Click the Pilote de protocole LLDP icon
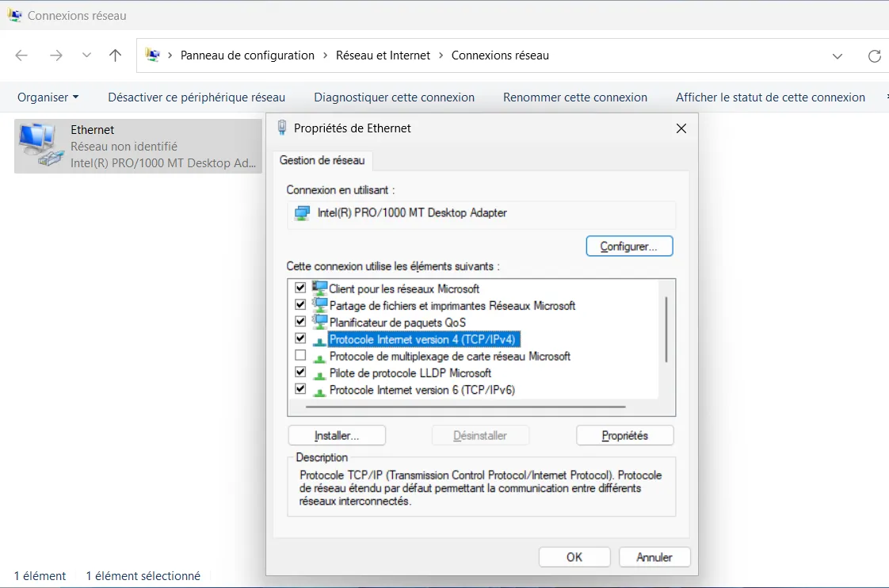The width and height of the screenshot is (889, 588). [319, 373]
